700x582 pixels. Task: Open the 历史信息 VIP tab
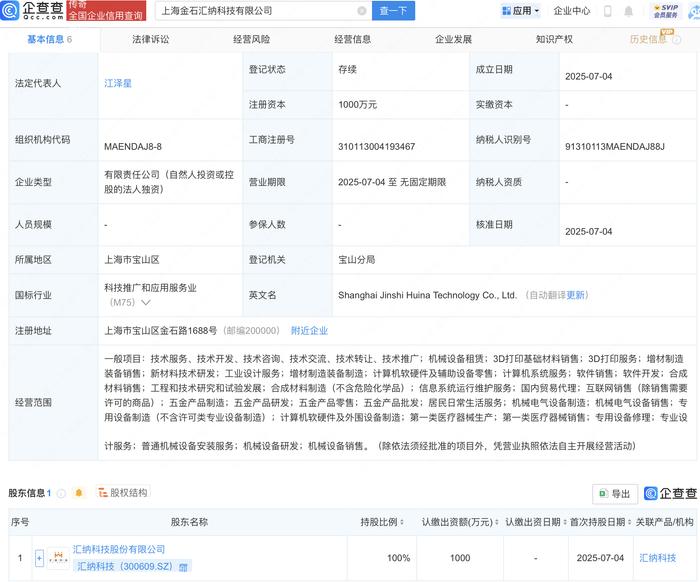coord(648,39)
